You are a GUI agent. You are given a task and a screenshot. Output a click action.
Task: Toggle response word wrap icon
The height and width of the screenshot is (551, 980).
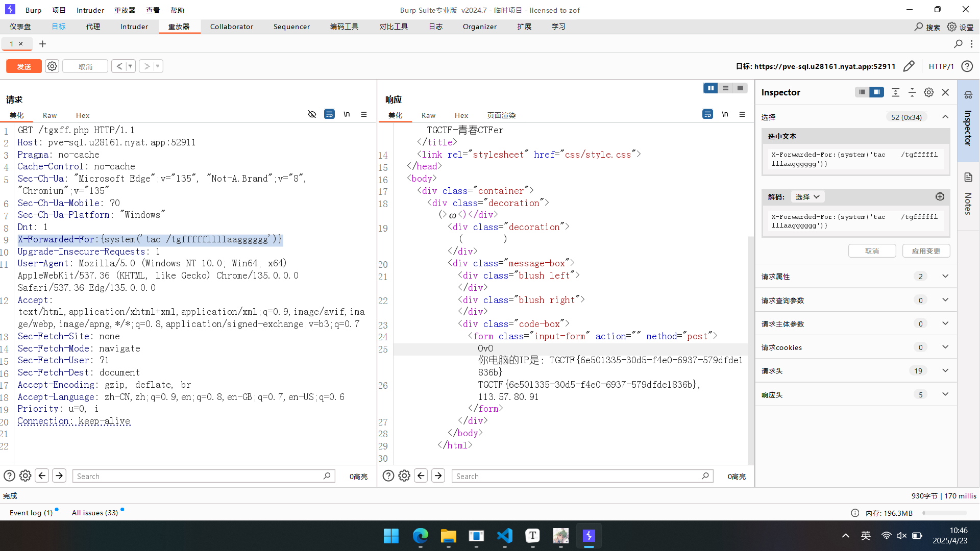coord(707,114)
